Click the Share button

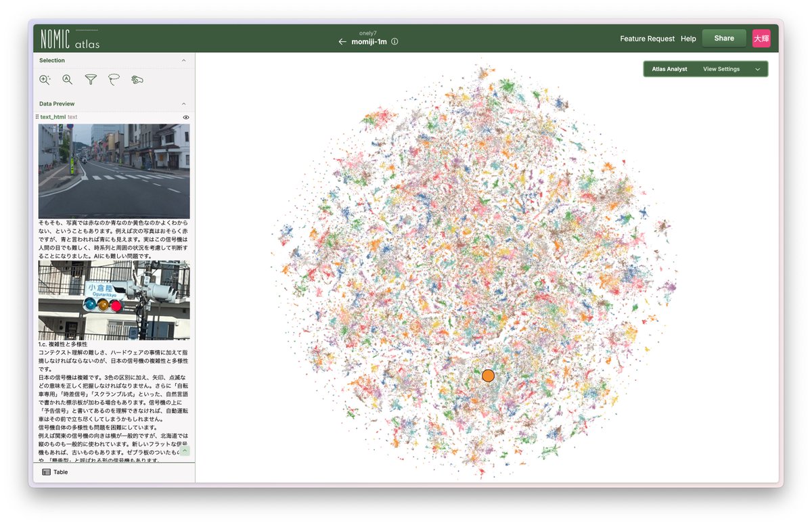coord(724,39)
